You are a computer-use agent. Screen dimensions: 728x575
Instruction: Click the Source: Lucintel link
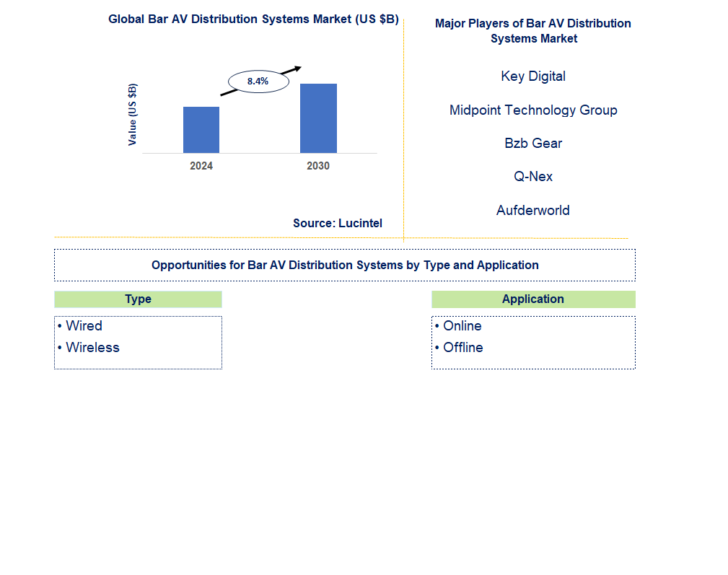point(338,223)
